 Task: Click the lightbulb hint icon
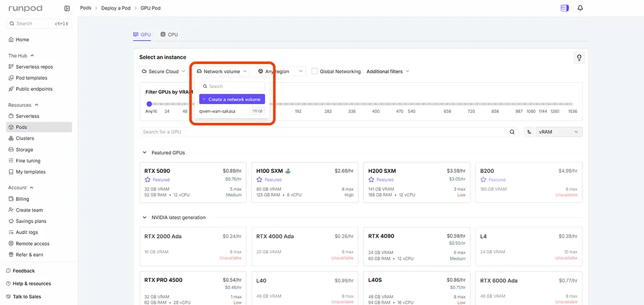tap(579, 58)
